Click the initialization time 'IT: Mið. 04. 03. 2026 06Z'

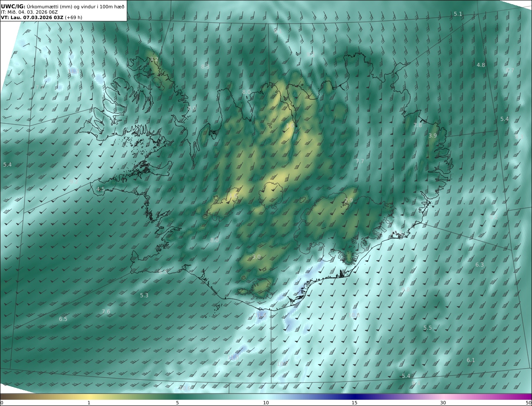click(29, 12)
